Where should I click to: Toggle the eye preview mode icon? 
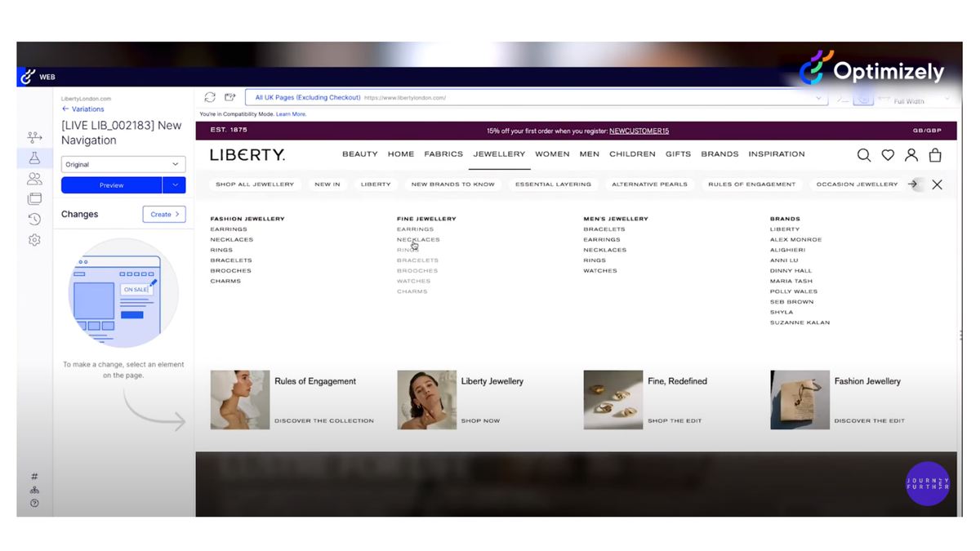(x=863, y=98)
